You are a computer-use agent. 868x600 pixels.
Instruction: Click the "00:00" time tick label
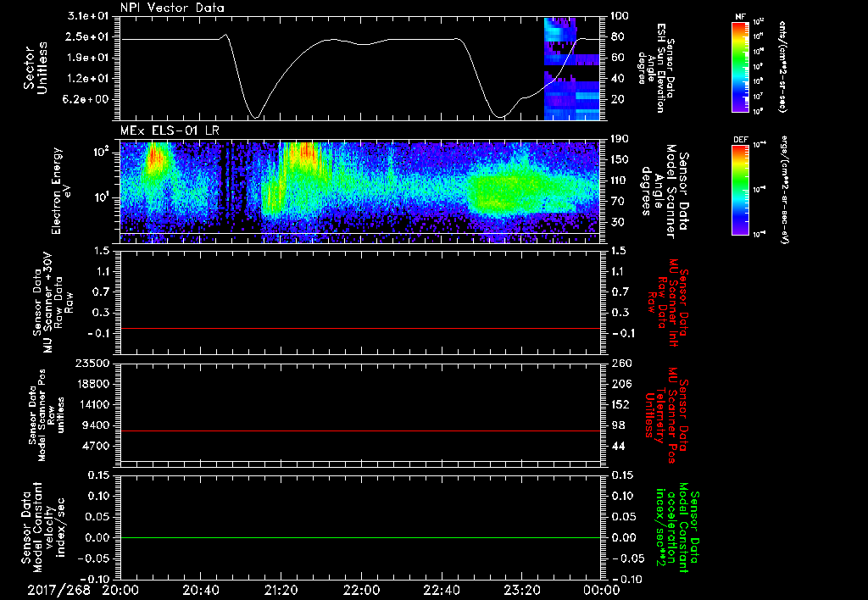pyautogui.click(x=602, y=590)
